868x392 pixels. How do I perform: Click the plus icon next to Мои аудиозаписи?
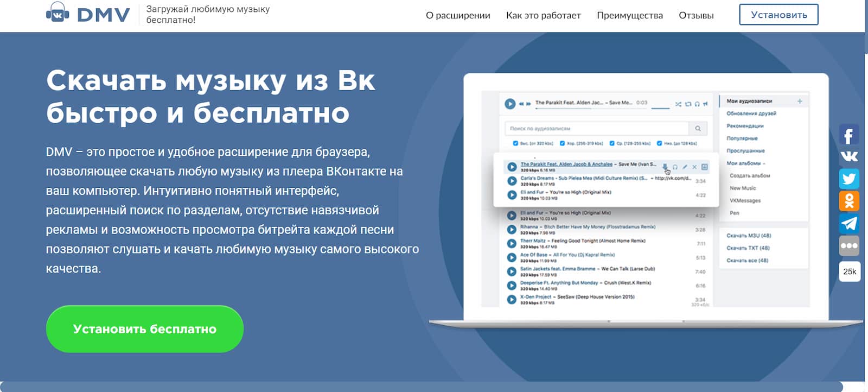pyautogui.click(x=800, y=101)
